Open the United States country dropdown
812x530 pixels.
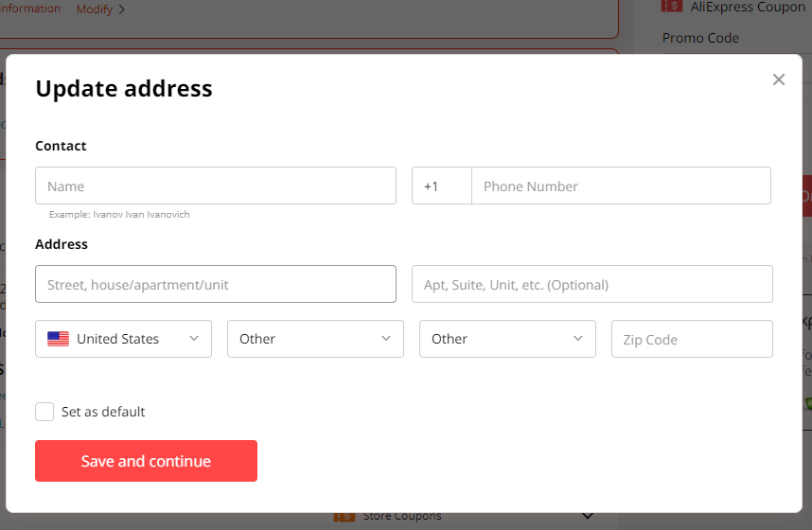(x=123, y=339)
